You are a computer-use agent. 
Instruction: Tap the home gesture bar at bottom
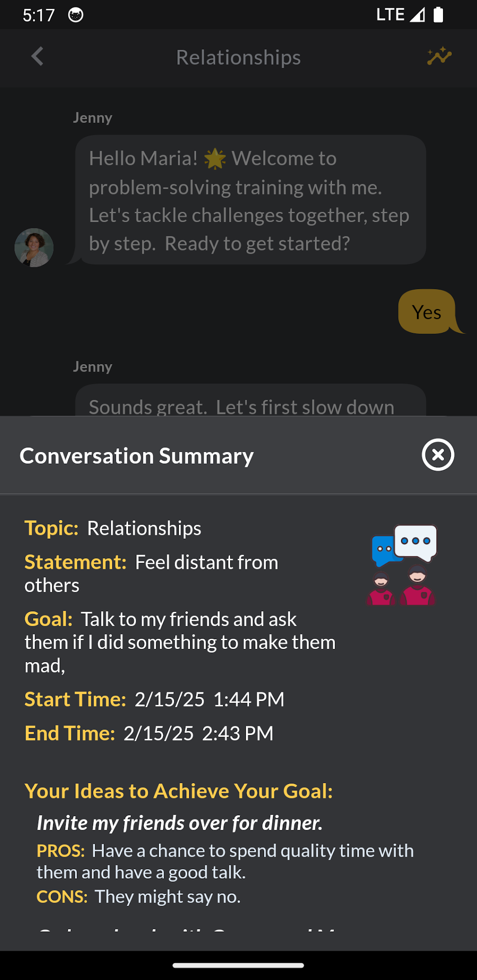click(x=238, y=965)
